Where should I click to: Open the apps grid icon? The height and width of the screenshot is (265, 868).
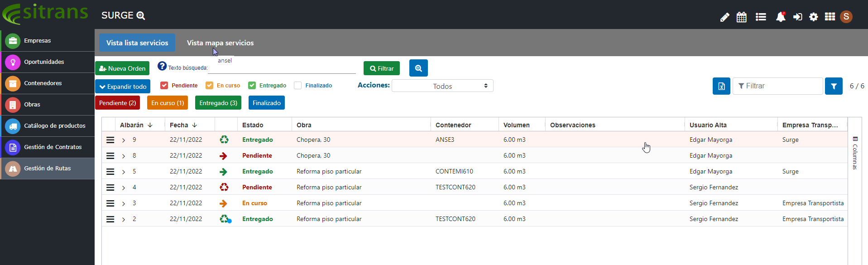[830, 17]
